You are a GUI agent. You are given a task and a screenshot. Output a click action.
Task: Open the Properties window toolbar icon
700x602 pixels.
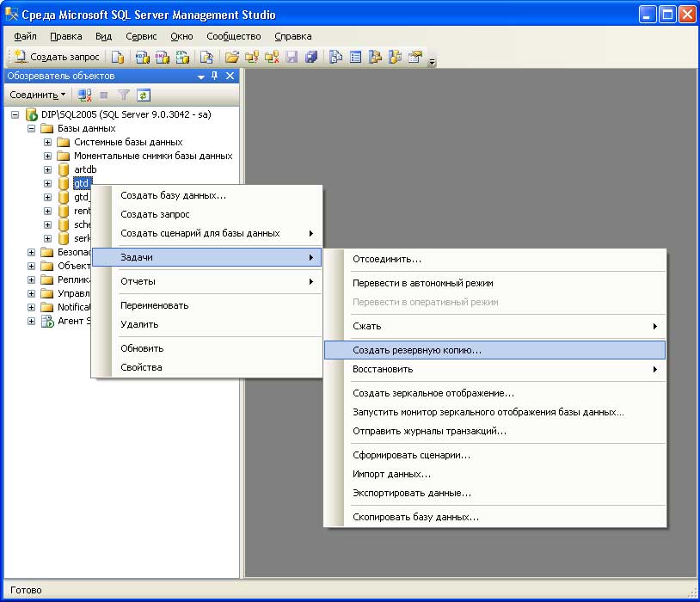pyautogui.click(x=415, y=57)
